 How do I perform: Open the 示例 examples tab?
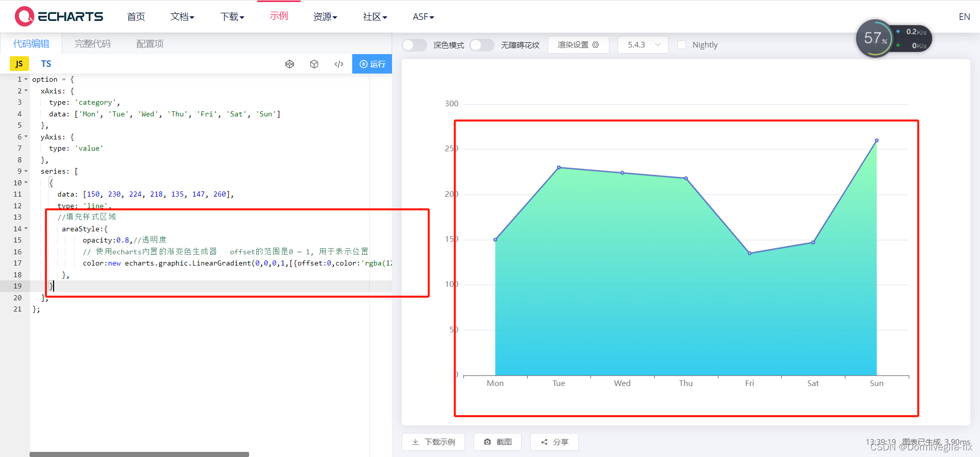279,16
